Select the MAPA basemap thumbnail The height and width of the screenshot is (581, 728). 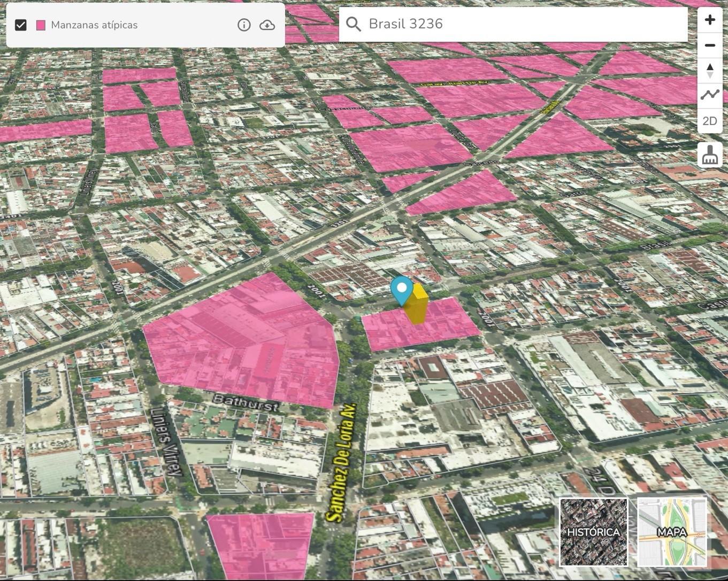[x=672, y=532]
